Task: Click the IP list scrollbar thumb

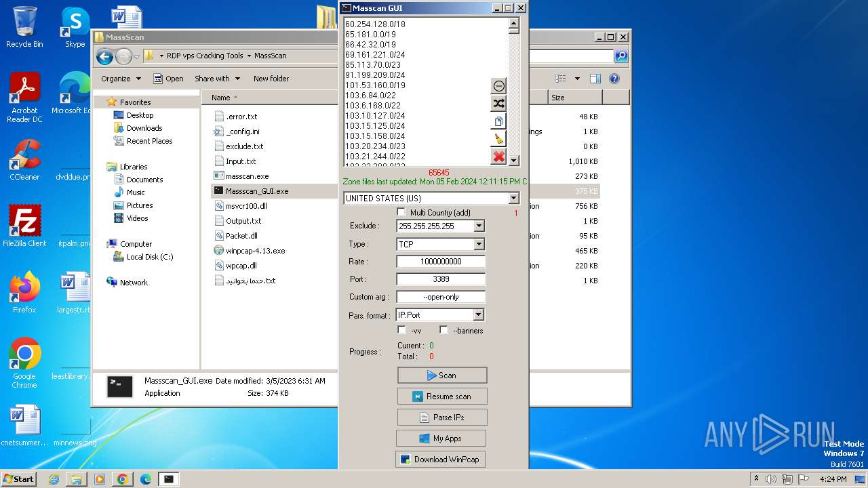Action: click(514, 30)
